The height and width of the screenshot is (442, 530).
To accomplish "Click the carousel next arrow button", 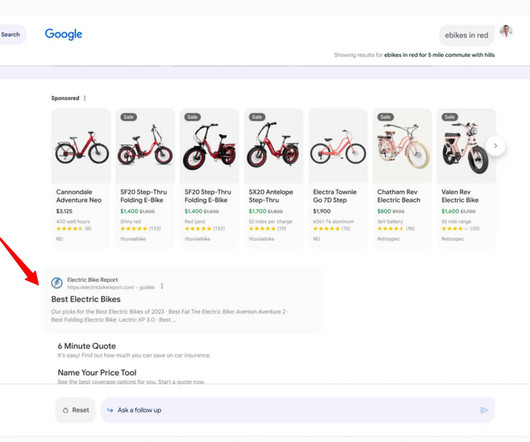I will coord(496,146).
